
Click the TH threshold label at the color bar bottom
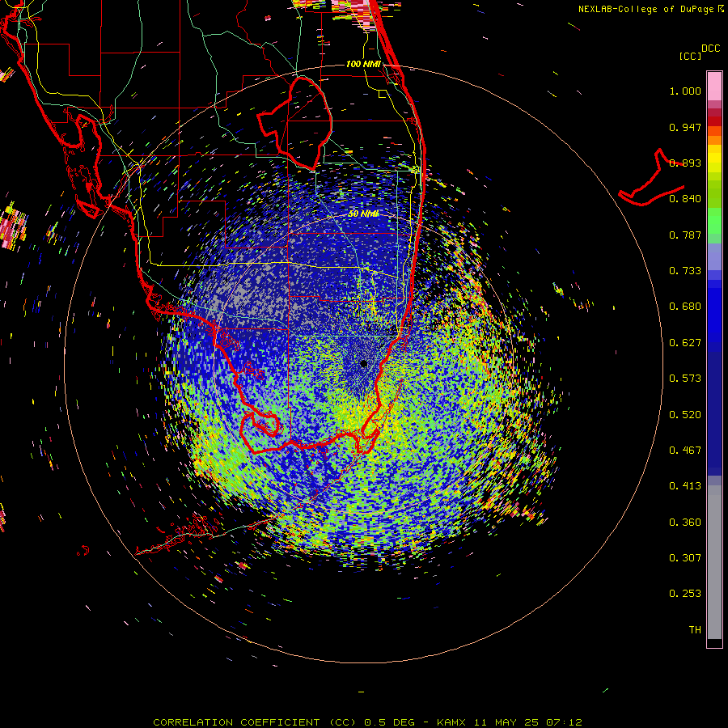click(695, 630)
